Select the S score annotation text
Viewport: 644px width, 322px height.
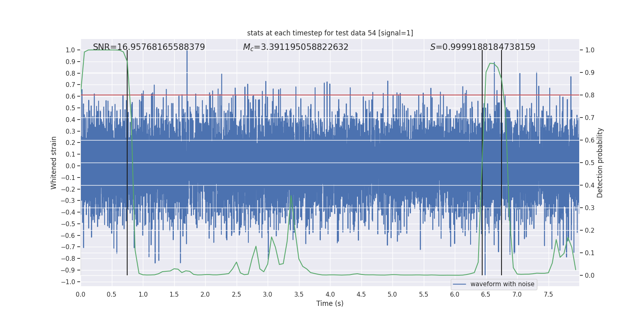point(483,47)
